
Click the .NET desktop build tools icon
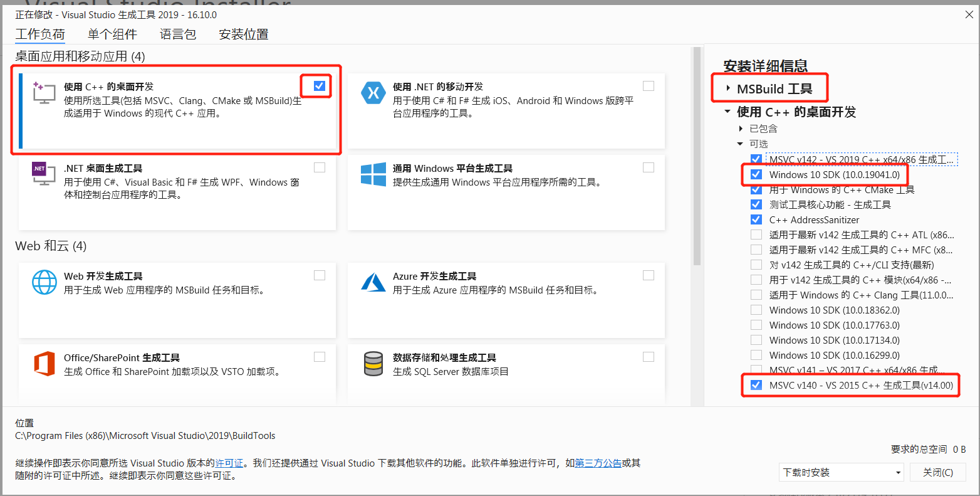coord(44,174)
